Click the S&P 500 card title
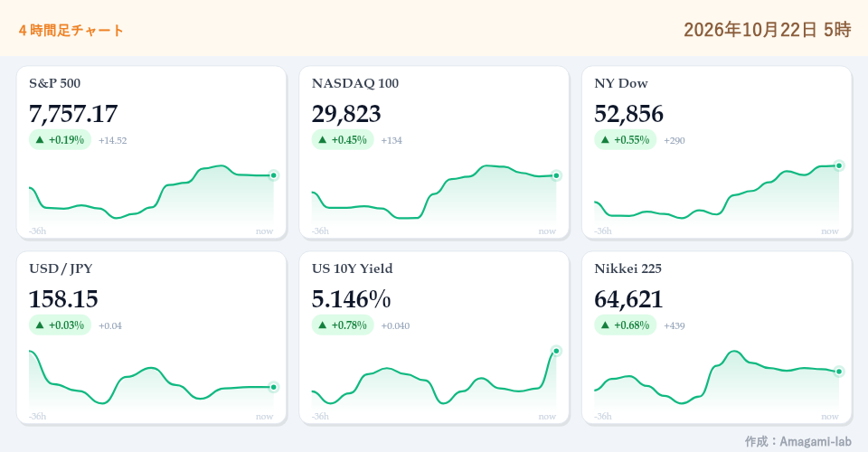868x452 pixels. pos(55,83)
